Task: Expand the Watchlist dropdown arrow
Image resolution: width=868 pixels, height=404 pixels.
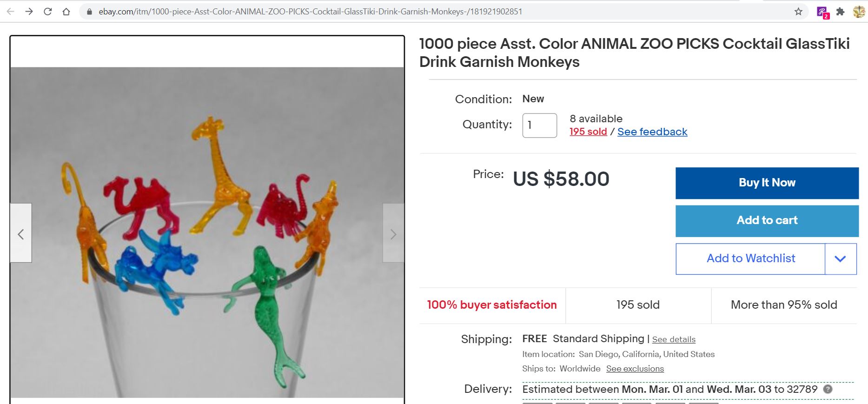Action: point(840,259)
